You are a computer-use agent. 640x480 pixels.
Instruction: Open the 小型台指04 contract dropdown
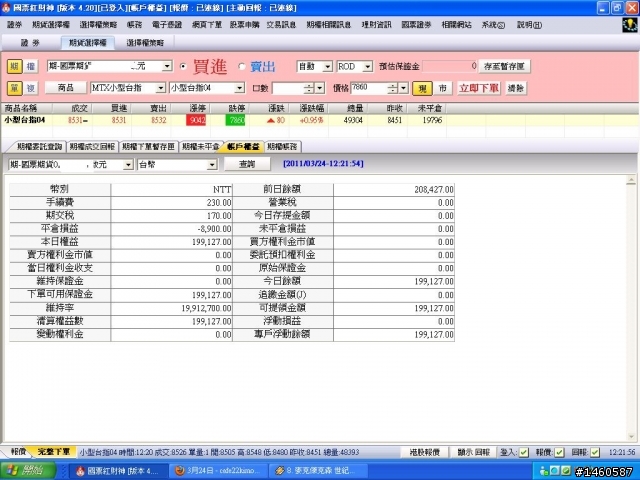240,88
